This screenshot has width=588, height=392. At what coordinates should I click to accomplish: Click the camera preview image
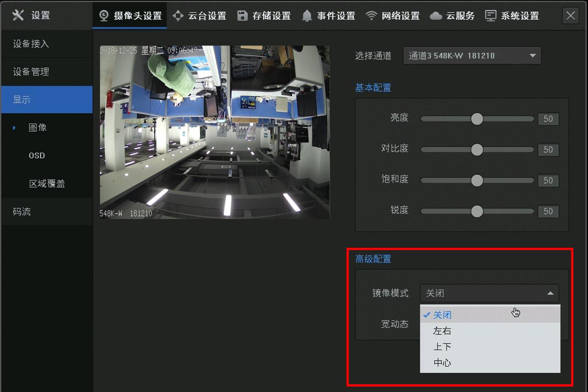point(215,132)
